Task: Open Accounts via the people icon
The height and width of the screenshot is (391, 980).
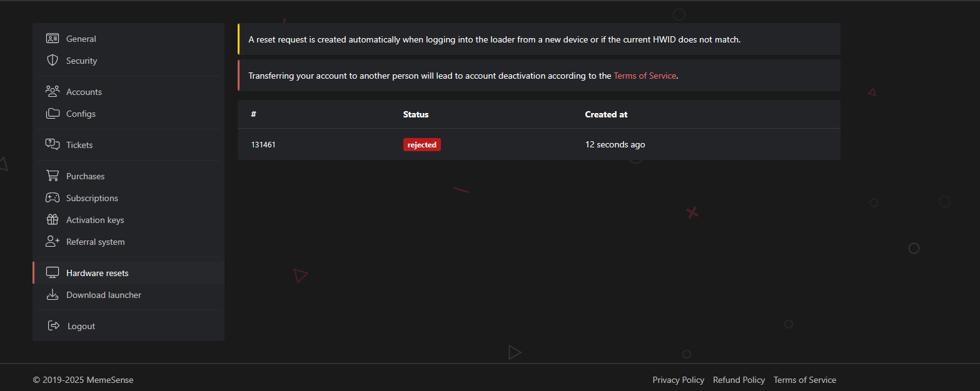Action: coord(53,92)
